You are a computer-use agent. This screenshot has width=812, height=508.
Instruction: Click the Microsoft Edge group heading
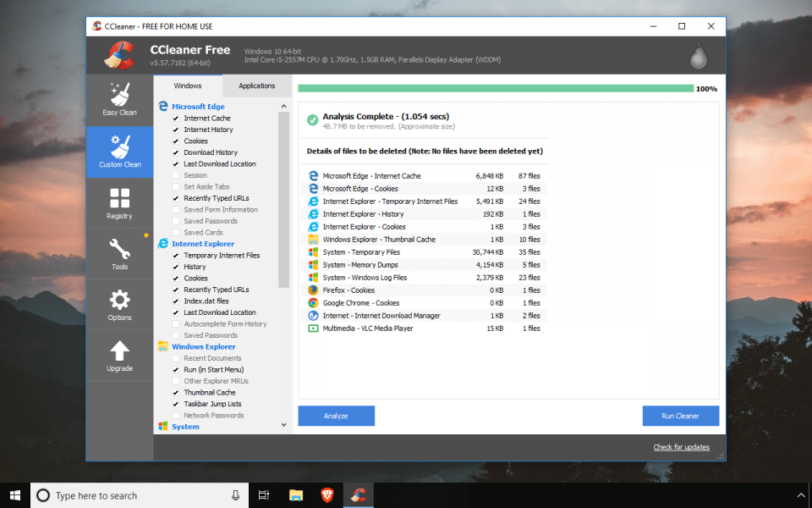pos(198,107)
